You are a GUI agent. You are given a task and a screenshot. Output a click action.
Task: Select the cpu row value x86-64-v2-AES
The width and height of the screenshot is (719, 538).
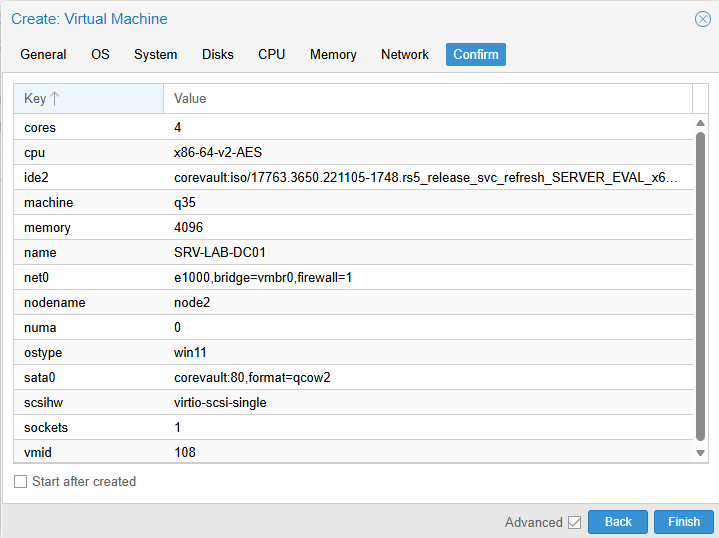pyautogui.click(x=218, y=152)
